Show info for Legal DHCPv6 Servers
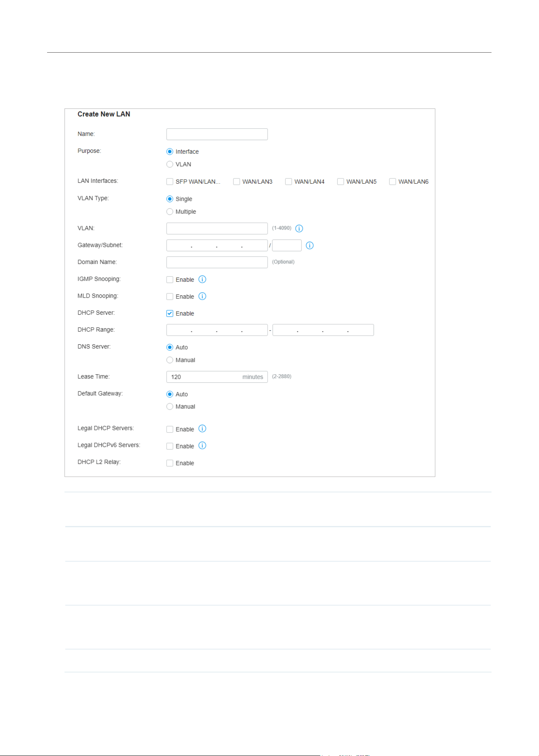The height and width of the screenshot is (756, 539). point(202,446)
